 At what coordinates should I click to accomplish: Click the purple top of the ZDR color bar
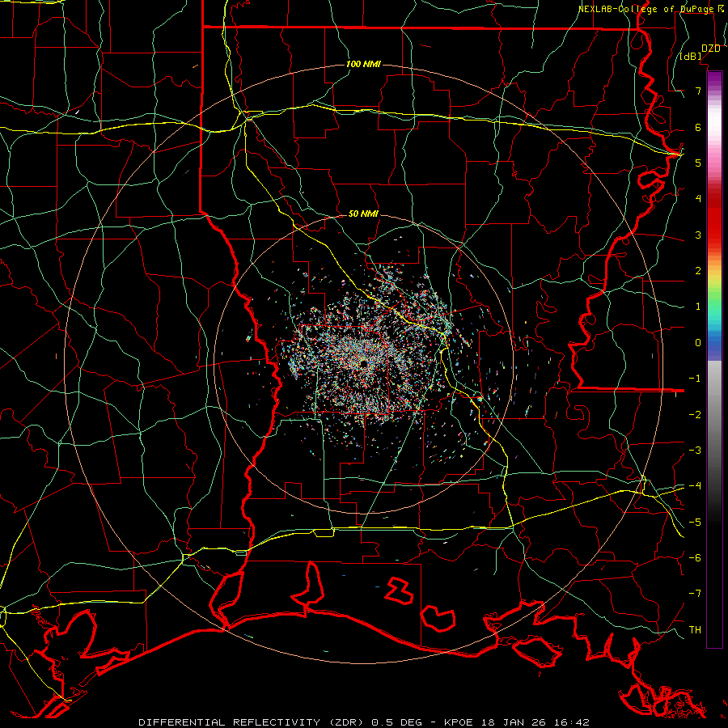coord(714,79)
